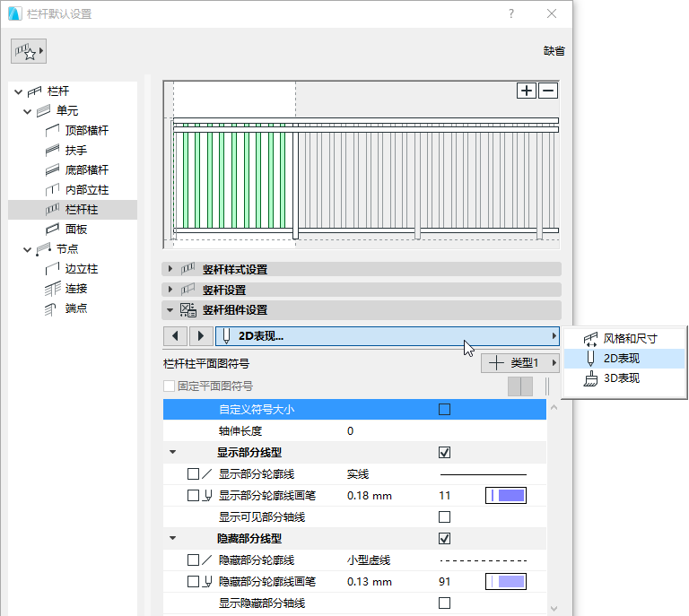
Task: Check the box left of 隐藏部分轮廓线
Action: 193,560
